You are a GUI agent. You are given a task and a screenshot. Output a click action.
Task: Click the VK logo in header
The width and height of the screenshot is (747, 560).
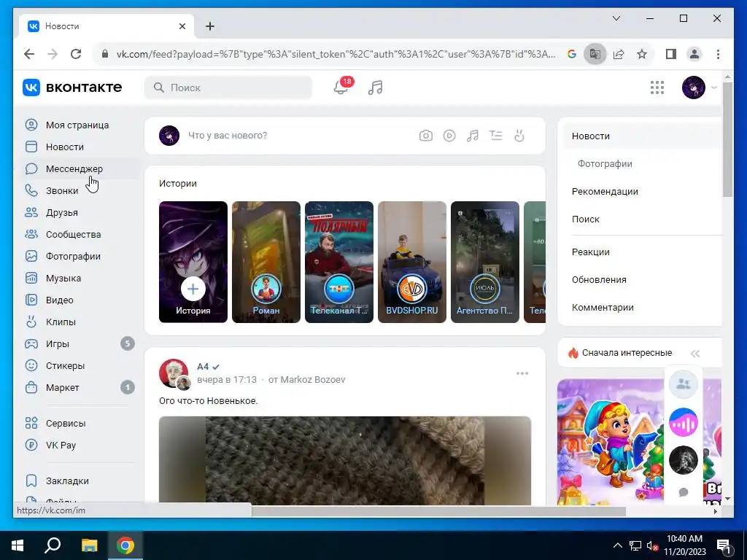point(72,87)
